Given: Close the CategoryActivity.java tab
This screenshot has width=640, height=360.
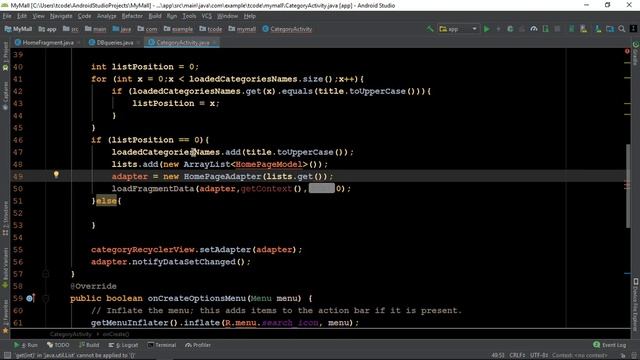Looking at the screenshot, I should 215,42.
